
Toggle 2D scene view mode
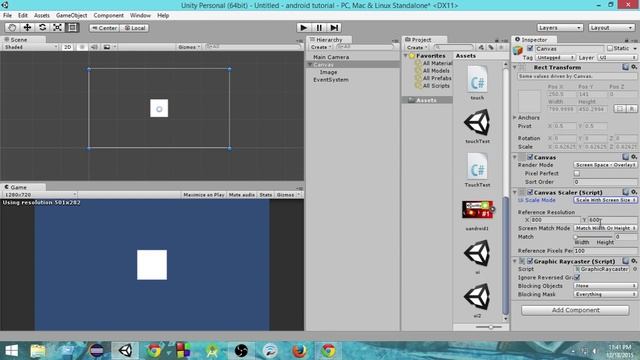pos(67,47)
